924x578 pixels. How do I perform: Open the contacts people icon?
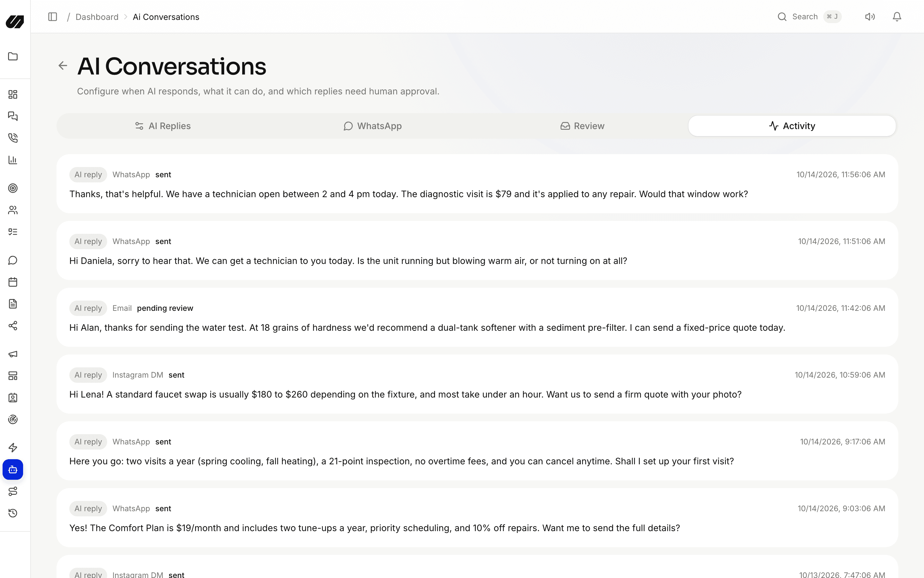pos(13,210)
